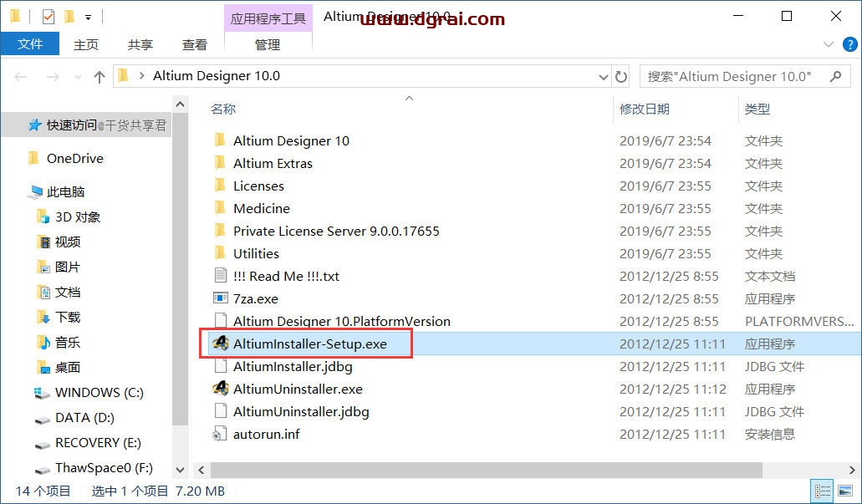The image size is (862, 504).
Task: Select the 7za.exe file
Action: pos(256,299)
